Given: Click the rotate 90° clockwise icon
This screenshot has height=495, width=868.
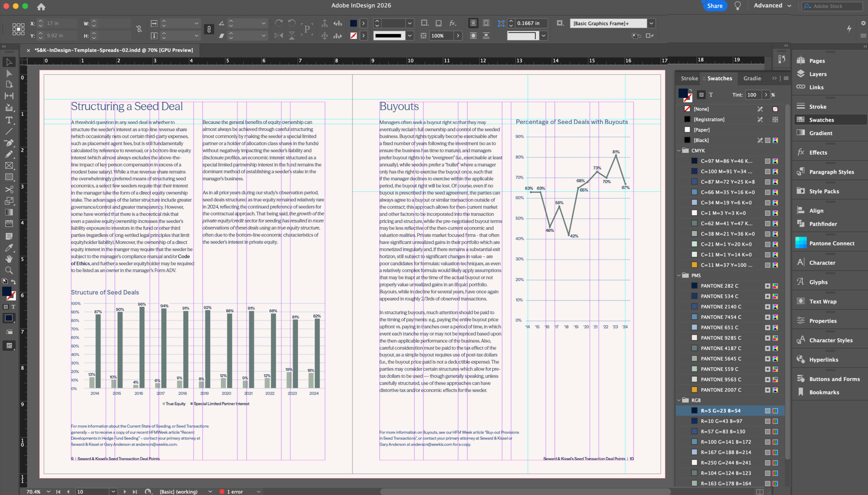Looking at the screenshot, I should coord(279,23).
